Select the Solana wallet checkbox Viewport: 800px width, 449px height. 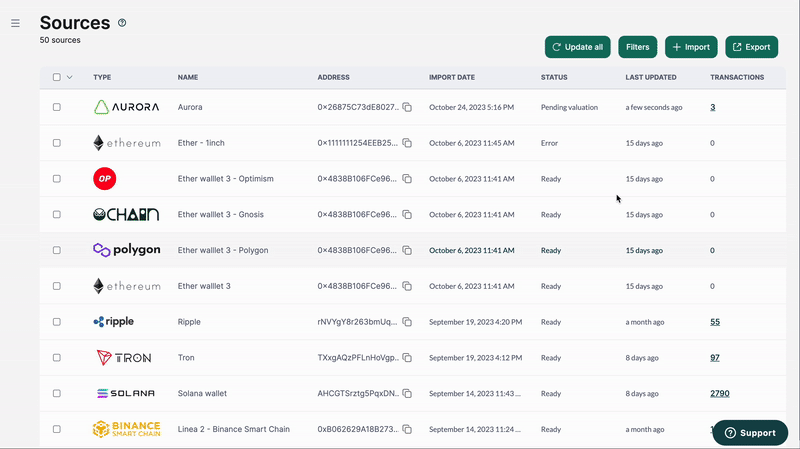click(57, 393)
